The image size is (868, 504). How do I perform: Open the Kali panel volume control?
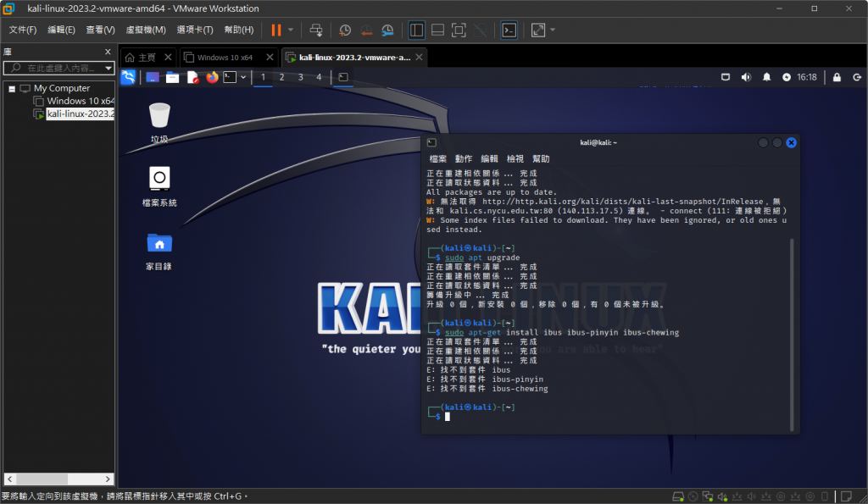coord(746,77)
